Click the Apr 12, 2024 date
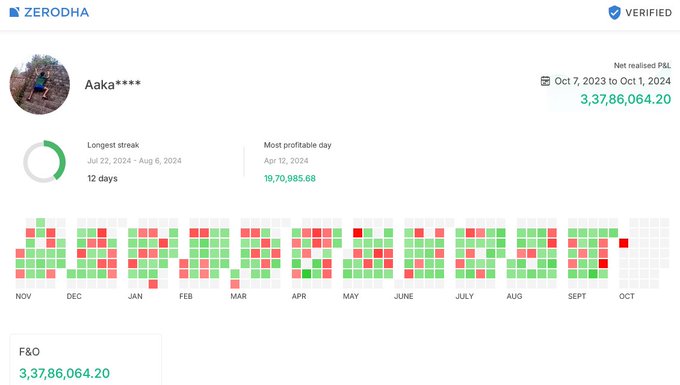 click(x=286, y=161)
